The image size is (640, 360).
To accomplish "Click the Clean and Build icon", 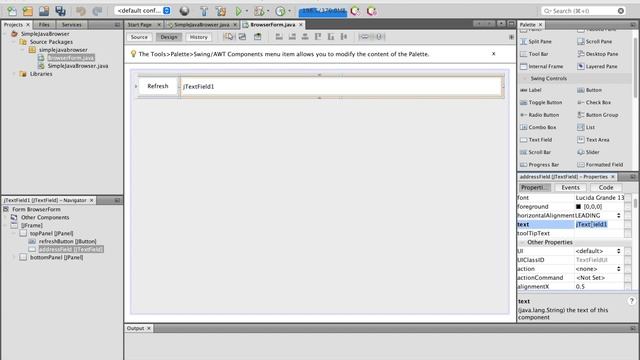I will coord(220,11).
